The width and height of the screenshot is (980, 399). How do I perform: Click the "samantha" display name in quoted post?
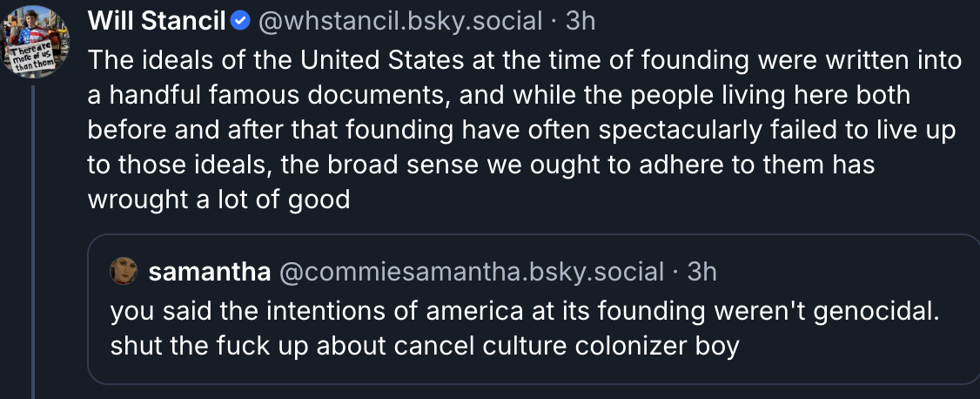(209, 272)
